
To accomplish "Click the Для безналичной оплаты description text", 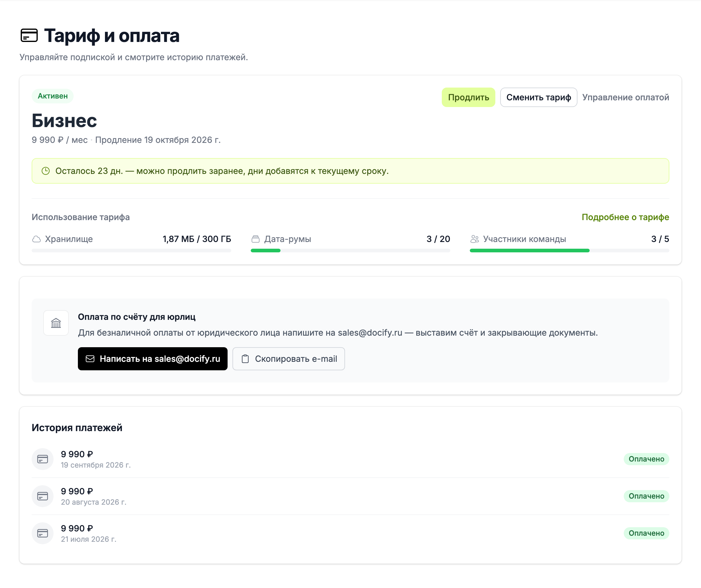I will click(338, 333).
